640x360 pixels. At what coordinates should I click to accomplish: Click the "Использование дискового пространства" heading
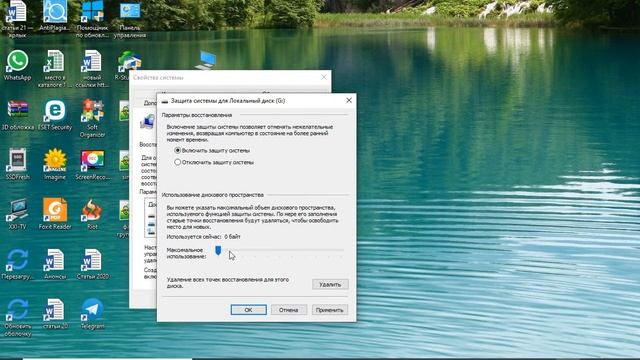[x=213, y=195]
